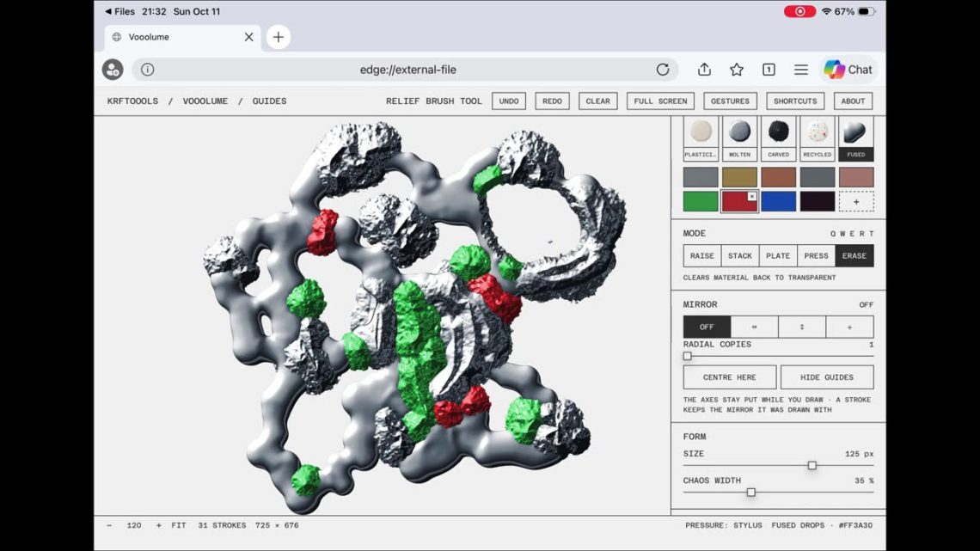Bookmark the page with the star

(737, 70)
